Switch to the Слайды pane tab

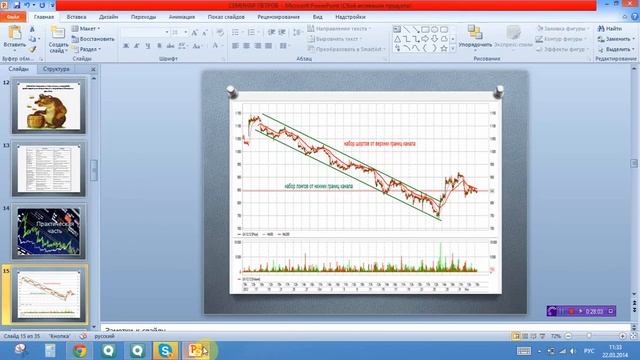pos(18,69)
